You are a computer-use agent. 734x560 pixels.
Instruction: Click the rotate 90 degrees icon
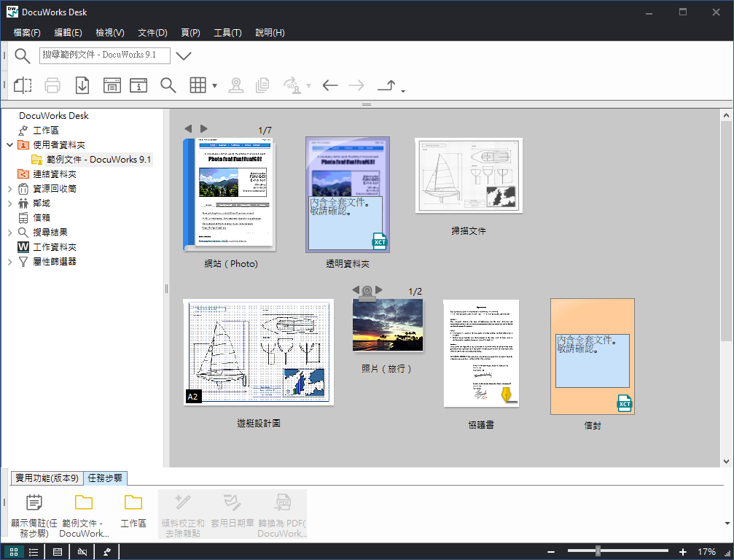coord(292,85)
